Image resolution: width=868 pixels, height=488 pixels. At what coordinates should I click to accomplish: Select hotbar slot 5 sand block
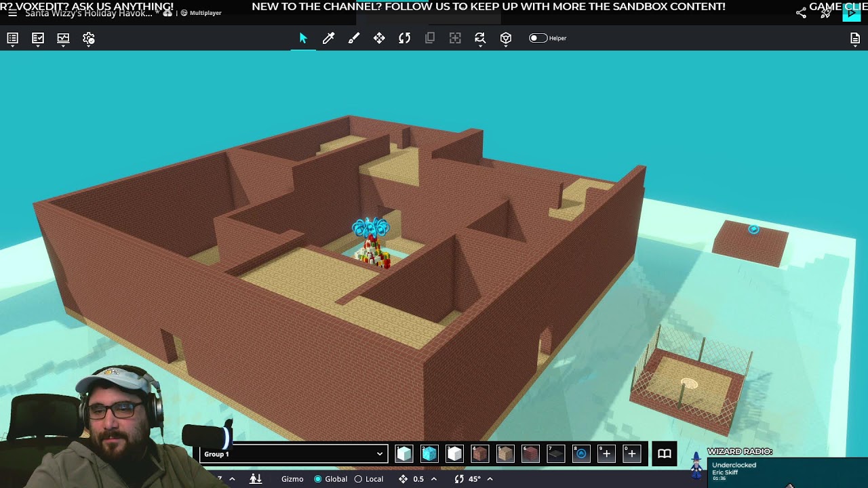coord(505,454)
